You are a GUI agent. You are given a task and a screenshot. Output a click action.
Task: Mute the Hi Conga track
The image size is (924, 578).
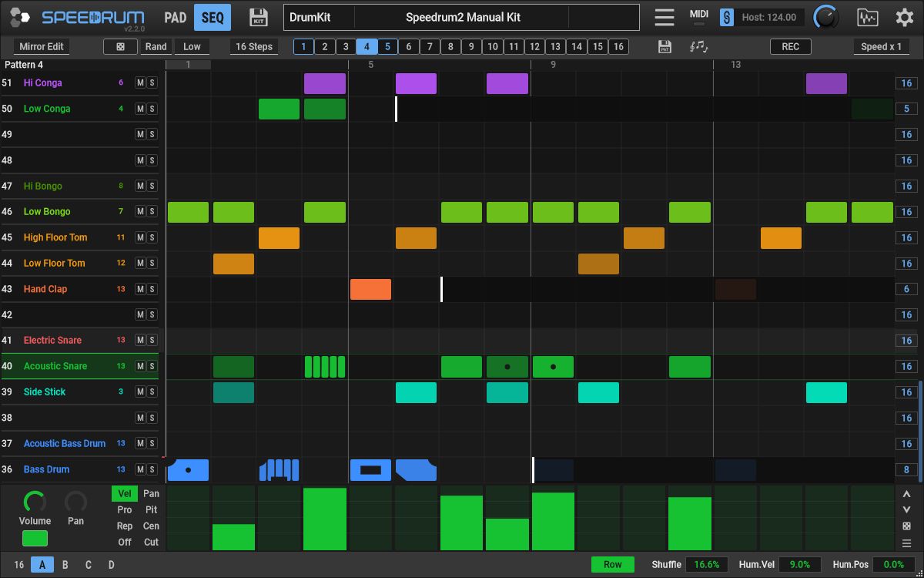click(140, 83)
